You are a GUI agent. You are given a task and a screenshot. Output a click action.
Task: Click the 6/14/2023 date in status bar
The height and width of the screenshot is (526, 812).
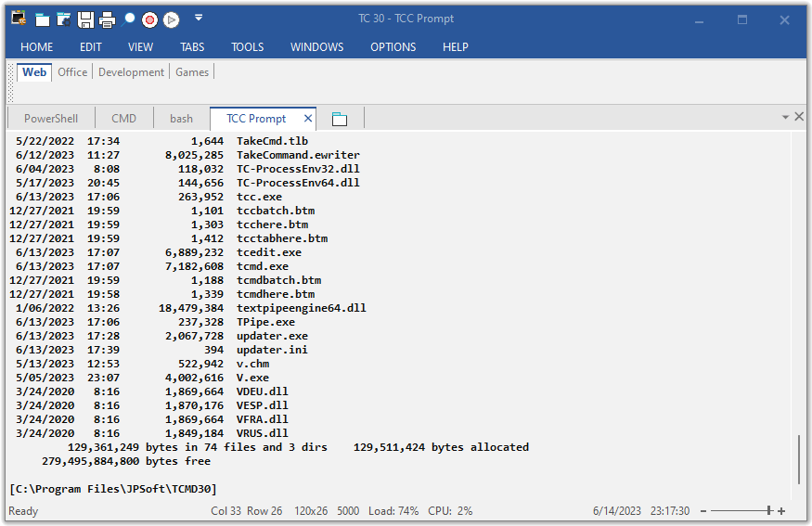pyautogui.click(x=617, y=511)
